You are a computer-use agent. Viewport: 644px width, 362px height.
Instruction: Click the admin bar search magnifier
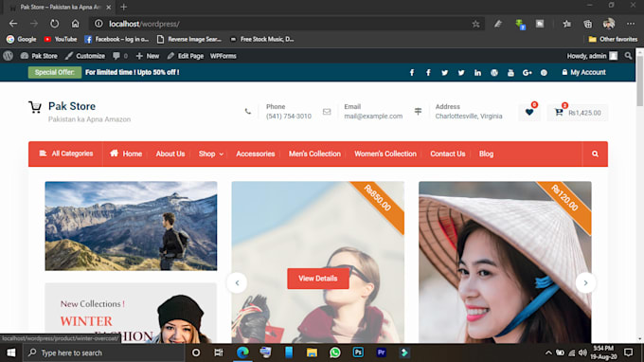(x=628, y=56)
